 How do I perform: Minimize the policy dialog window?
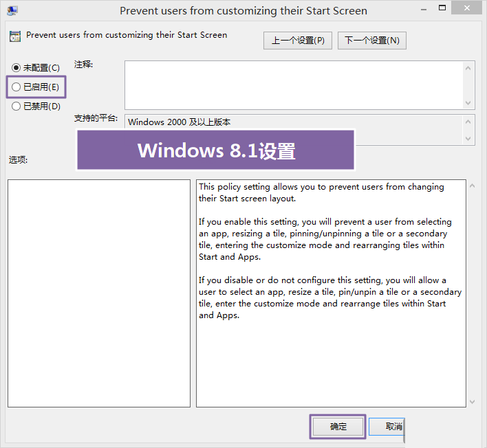[423, 10]
